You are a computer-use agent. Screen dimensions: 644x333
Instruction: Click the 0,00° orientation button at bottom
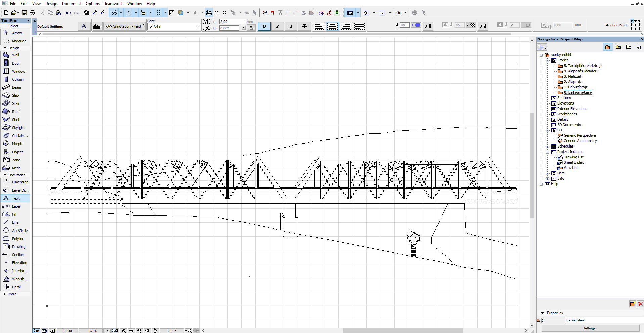[172, 331]
